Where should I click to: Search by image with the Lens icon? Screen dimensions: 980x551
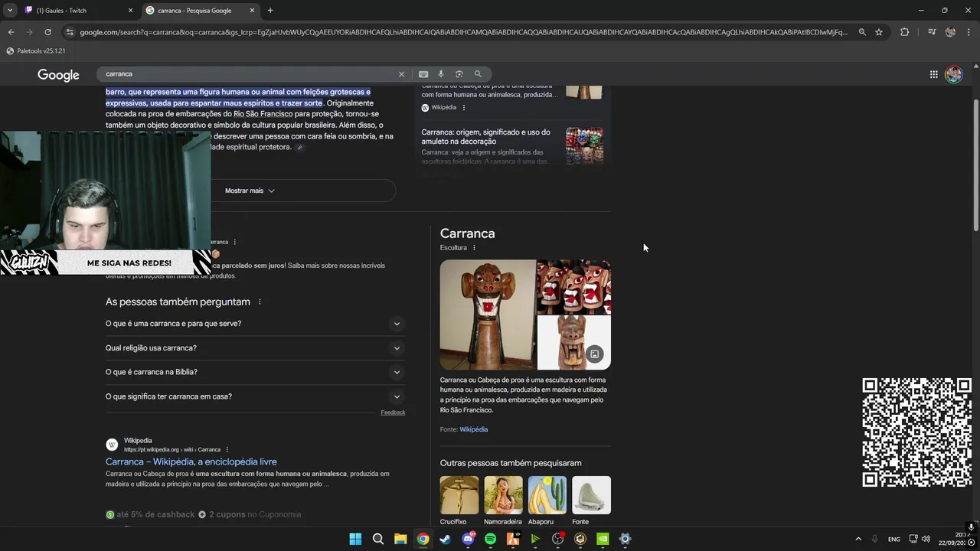(459, 74)
